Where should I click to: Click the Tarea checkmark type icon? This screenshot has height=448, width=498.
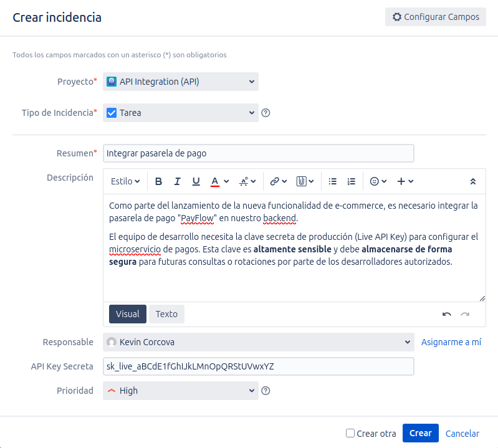(x=112, y=113)
